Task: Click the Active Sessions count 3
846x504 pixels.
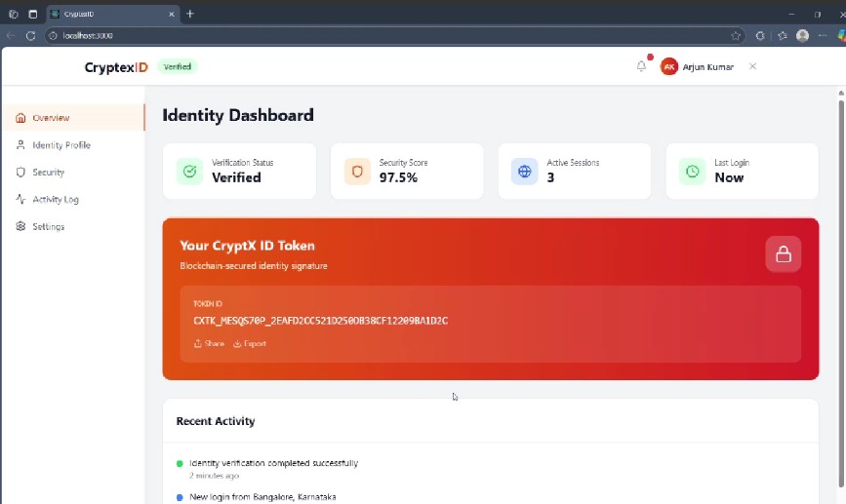Action: [550, 177]
